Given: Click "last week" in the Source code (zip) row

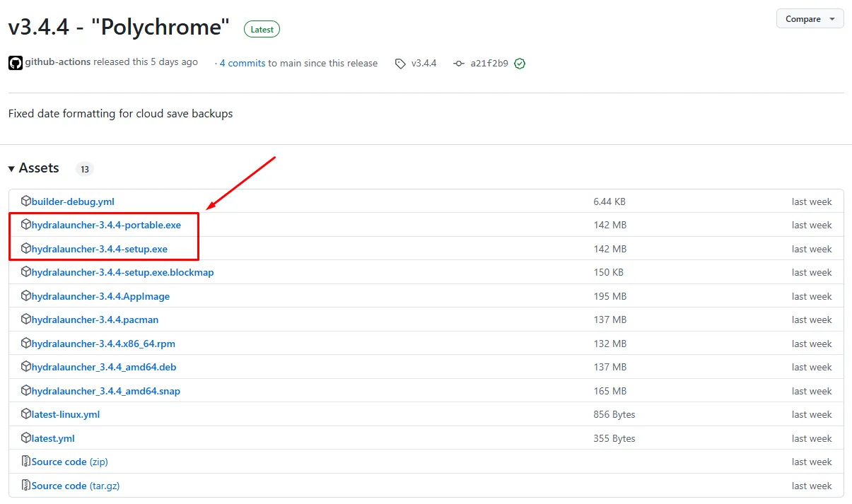Looking at the screenshot, I should [x=812, y=462].
